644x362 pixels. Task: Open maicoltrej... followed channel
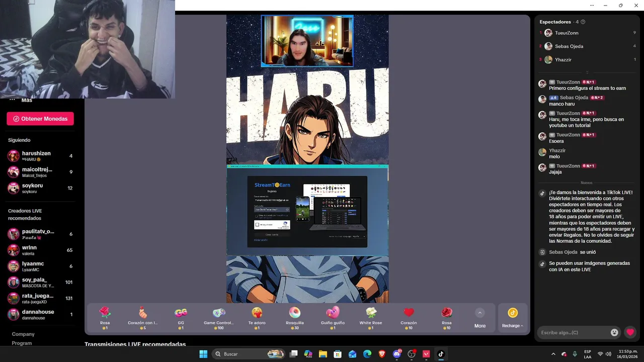(x=40, y=172)
